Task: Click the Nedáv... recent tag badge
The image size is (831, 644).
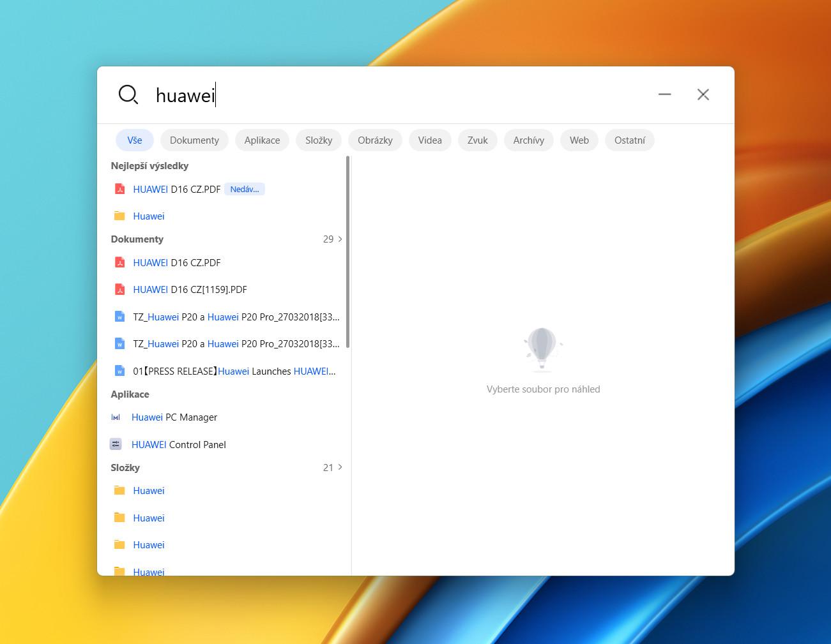Action: [245, 189]
